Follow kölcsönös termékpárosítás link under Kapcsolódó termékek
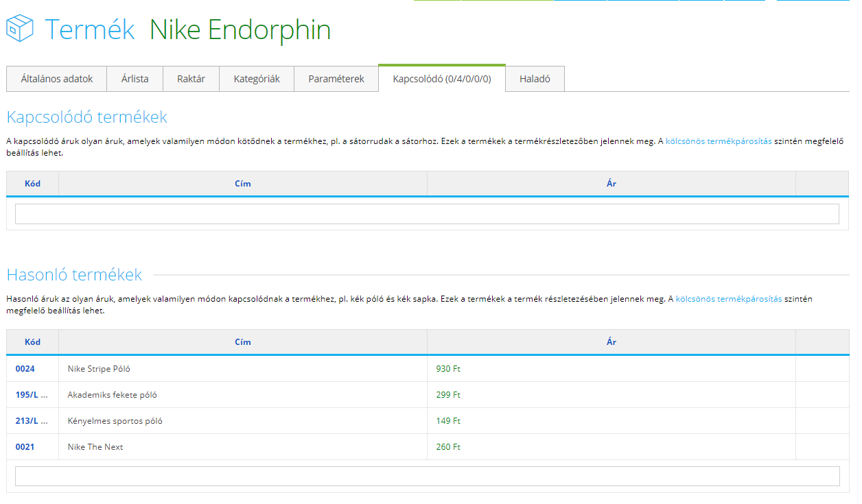 pyautogui.click(x=719, y=141)
